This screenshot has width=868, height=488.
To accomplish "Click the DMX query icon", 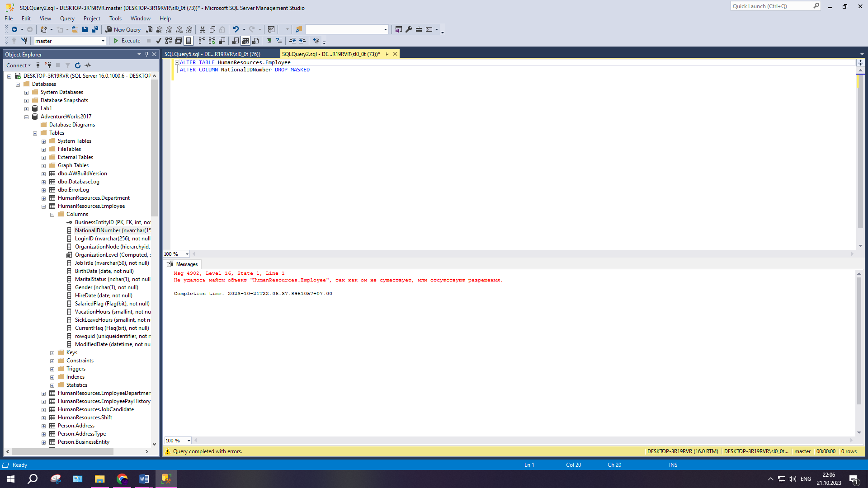I will [169, 29].
